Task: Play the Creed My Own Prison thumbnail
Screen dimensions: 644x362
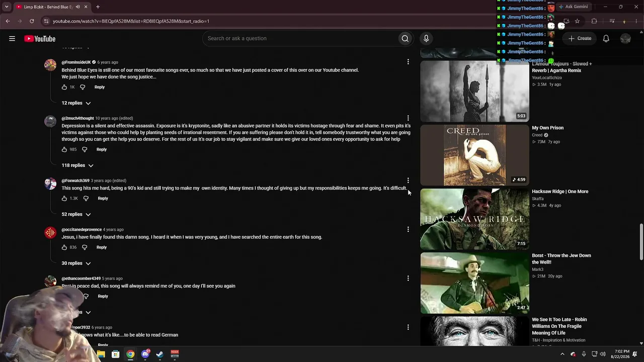Action: tap(474, 155)
